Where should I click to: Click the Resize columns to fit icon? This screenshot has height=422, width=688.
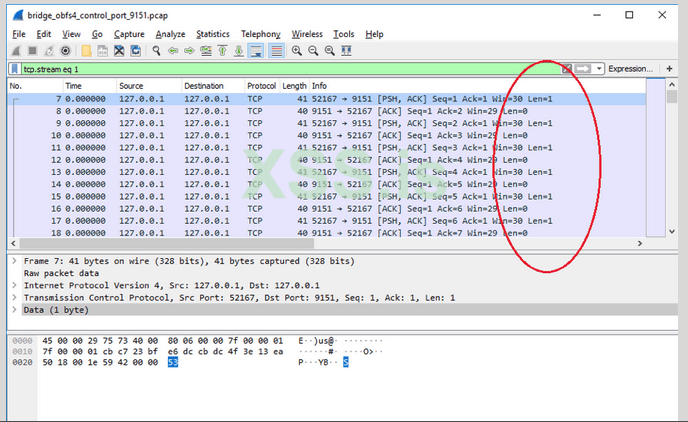click(x=346, y=51)
